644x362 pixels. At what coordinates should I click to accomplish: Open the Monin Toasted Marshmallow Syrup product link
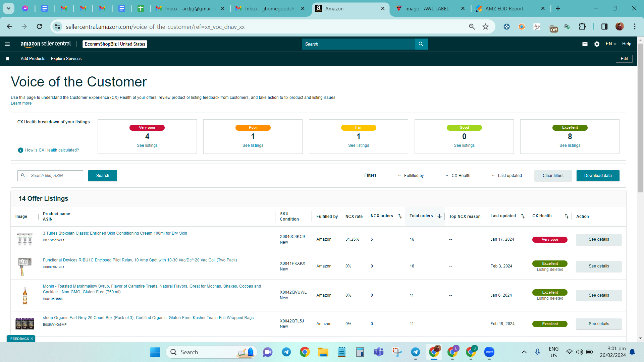pyautogui.click(x=152, y=289)
